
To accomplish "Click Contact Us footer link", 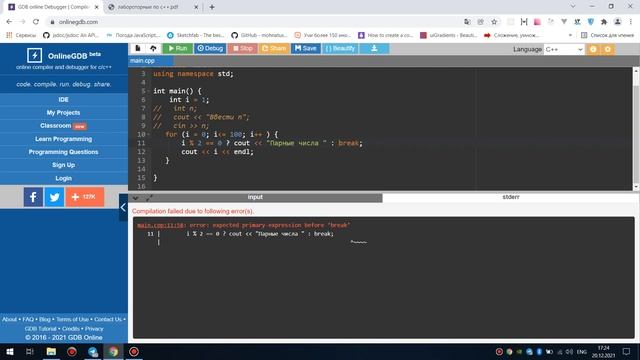I will [x=108, y=319].
